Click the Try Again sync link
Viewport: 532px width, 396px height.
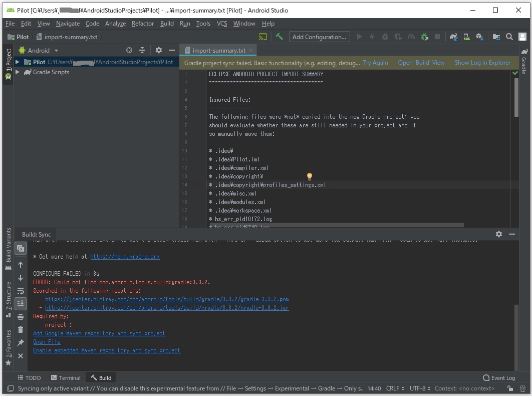point(375,63)
